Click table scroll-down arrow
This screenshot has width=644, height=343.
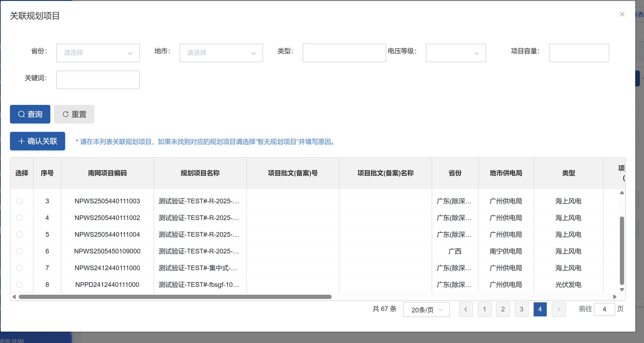tap(622, 290)
